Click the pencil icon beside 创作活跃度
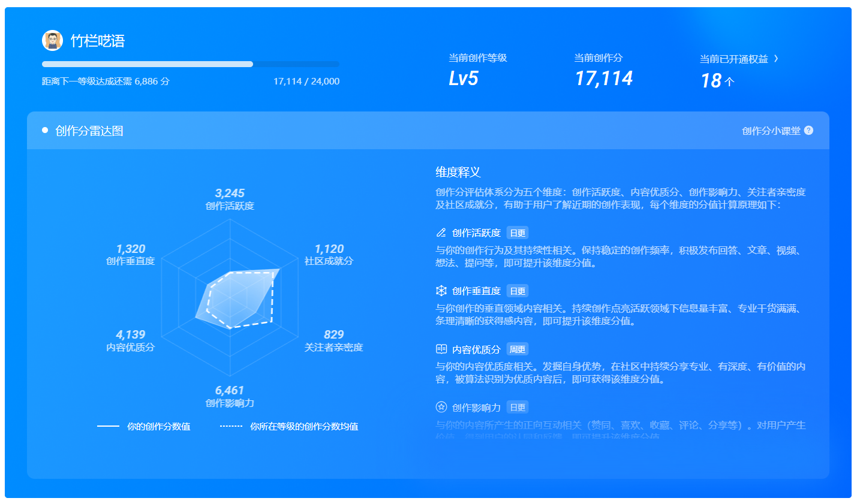This screenshot has width=857, height=504. [x=441, y=233]
